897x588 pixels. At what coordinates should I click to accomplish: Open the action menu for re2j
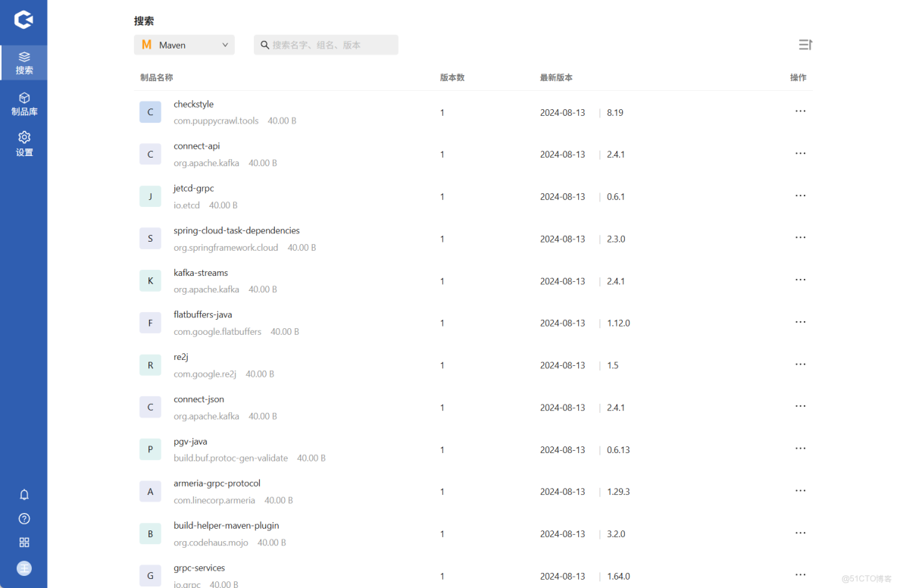(800, 364)
